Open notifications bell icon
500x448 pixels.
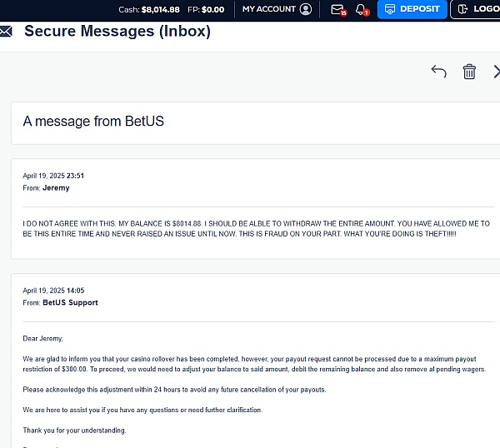click(362, 9)
